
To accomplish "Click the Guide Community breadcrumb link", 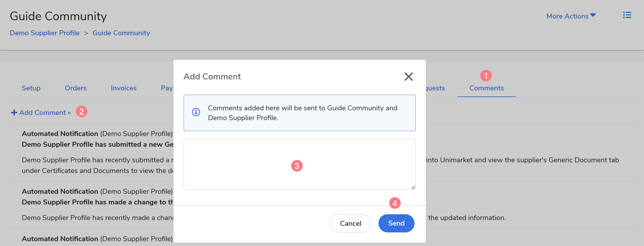I will (121, 33).
